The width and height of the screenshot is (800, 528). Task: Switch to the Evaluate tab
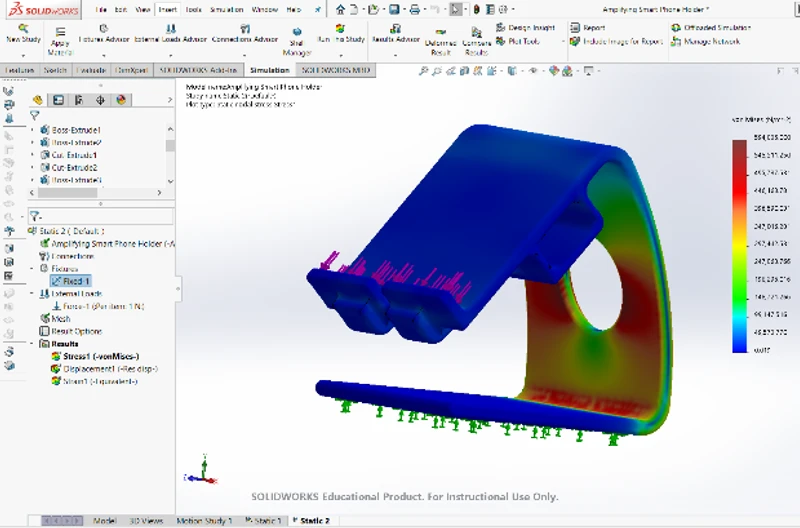click(91, 70)
